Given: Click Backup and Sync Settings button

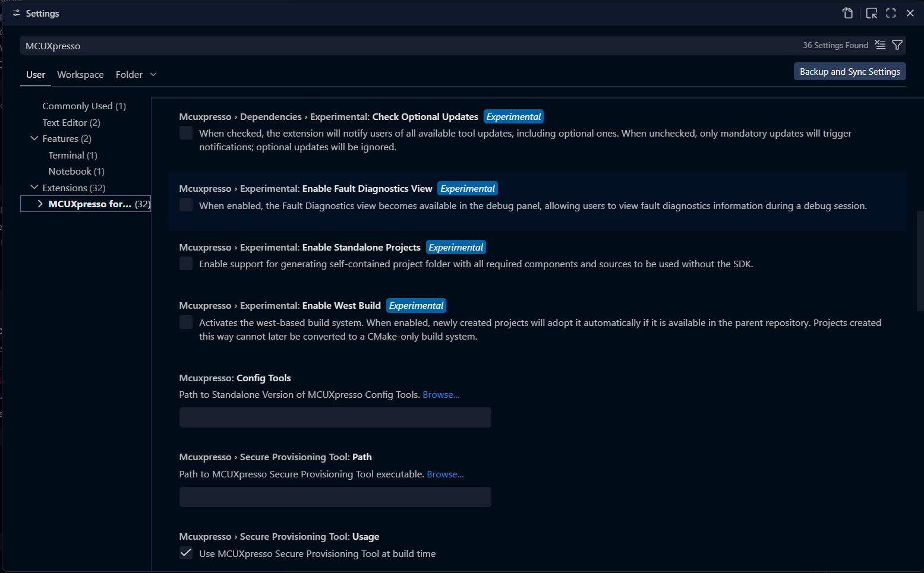Looking at the screenshot, I should pyautogui.click(x=850, y=71).
